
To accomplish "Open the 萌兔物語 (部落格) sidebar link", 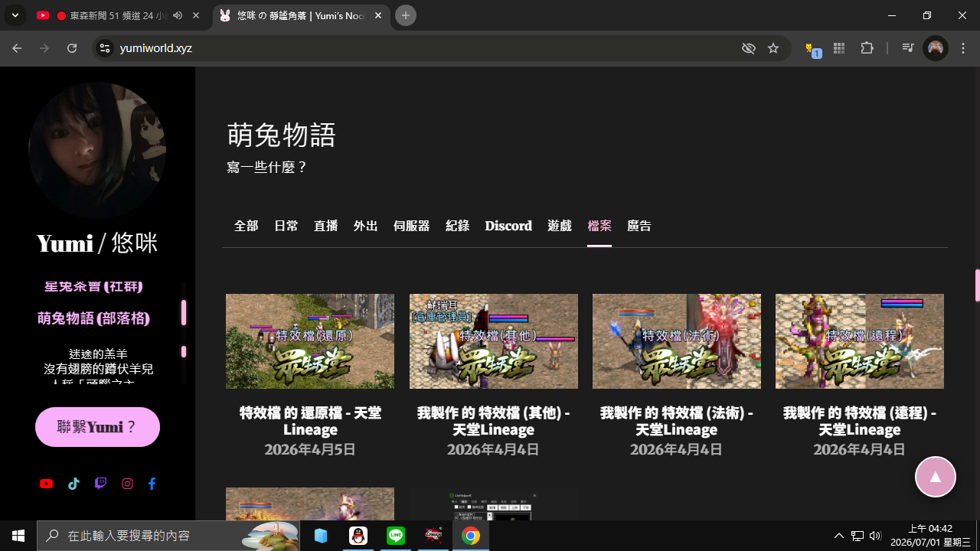I will [93, 318].
